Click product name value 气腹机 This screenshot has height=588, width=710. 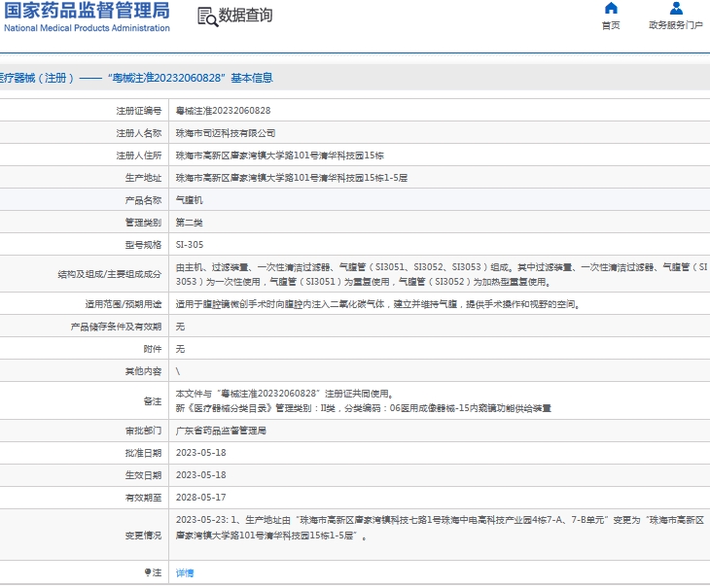pyautogui.click(x=190, y=200)
